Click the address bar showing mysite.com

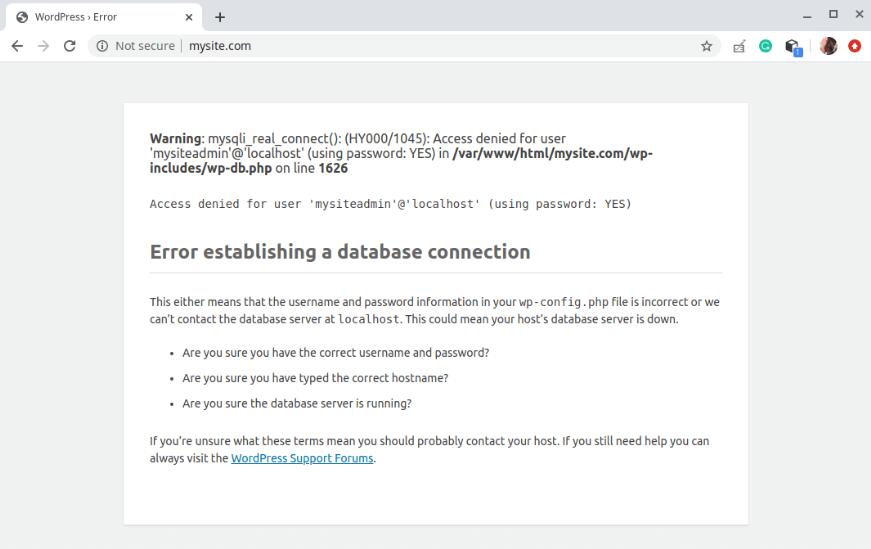pos(400,46)
